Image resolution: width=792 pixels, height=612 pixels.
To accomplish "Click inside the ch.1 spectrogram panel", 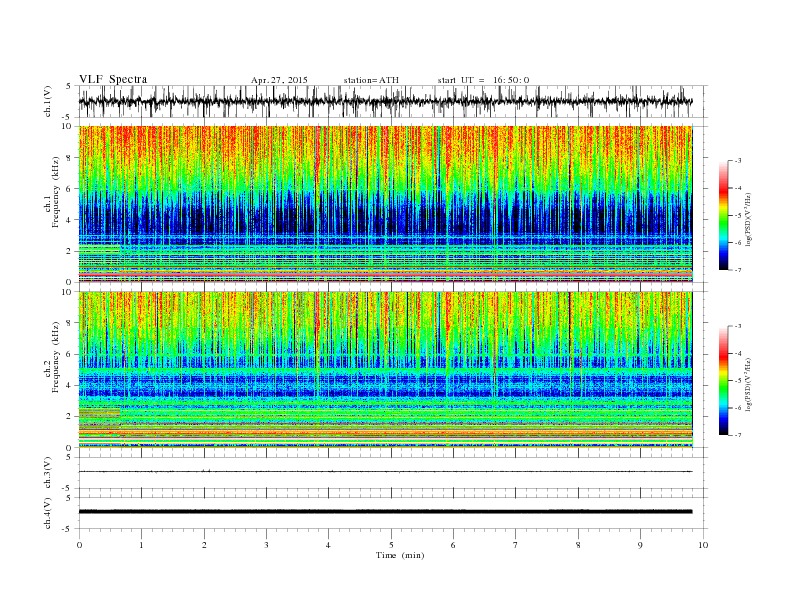I will 385,204.
